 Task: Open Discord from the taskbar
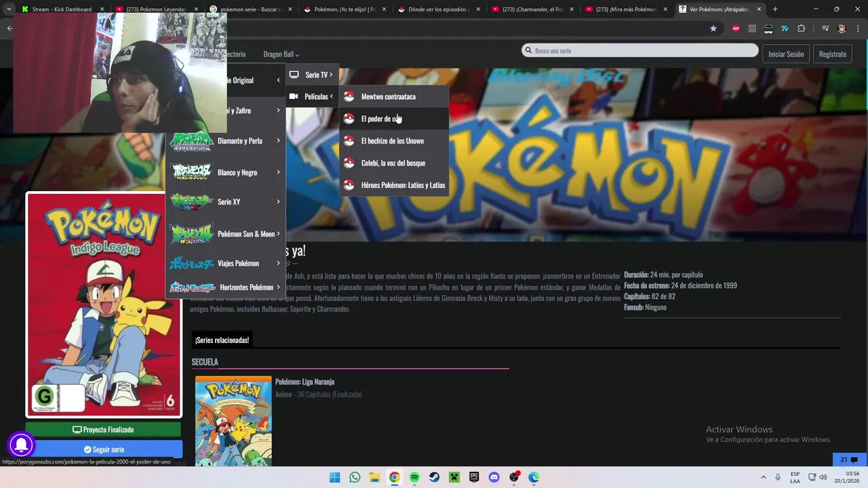click(494, 477)
